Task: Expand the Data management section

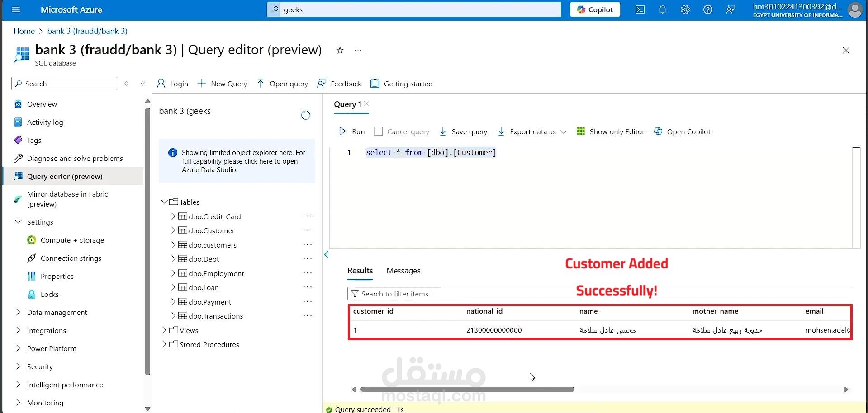Action: coord(19,312)
